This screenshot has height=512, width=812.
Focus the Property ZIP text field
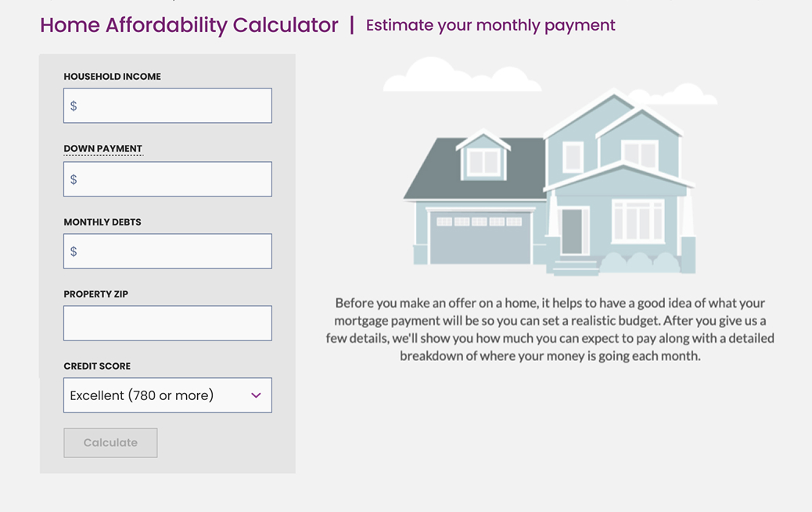pyautogui.click(x=167, y=323)
